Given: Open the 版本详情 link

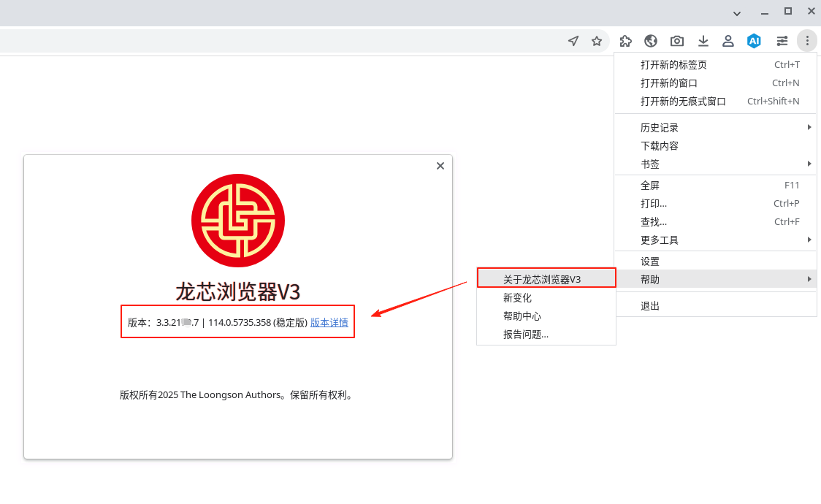Looking at the screenshot, I should 329,322.
